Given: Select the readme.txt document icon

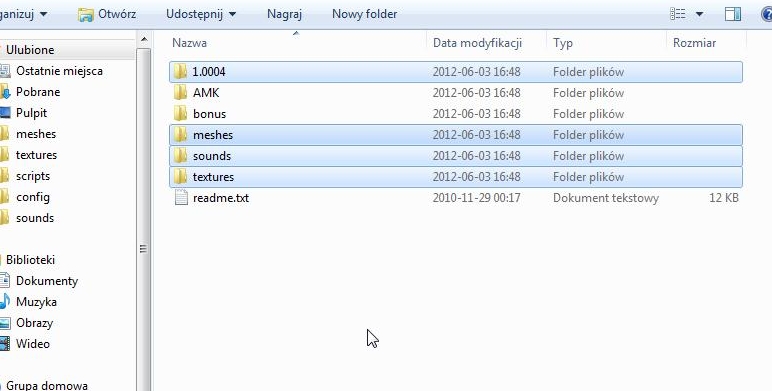Looking at the screenshot, I should click(181, 198).
